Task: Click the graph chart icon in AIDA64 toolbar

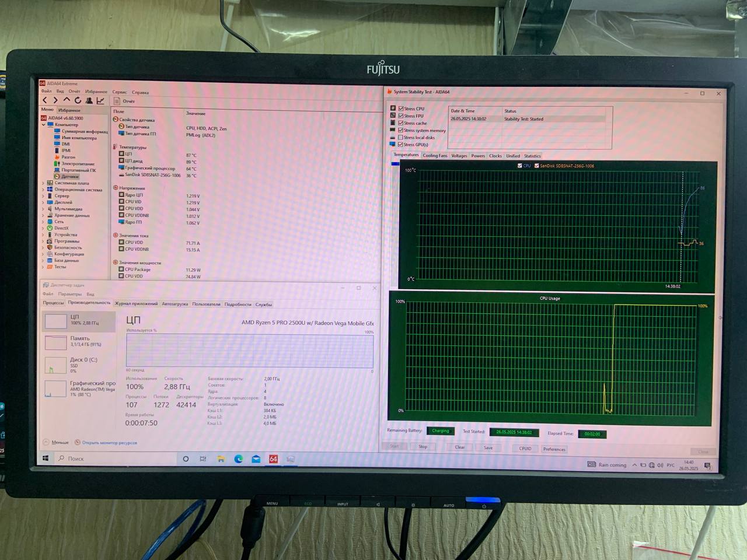Action: [x=100, y=100]
